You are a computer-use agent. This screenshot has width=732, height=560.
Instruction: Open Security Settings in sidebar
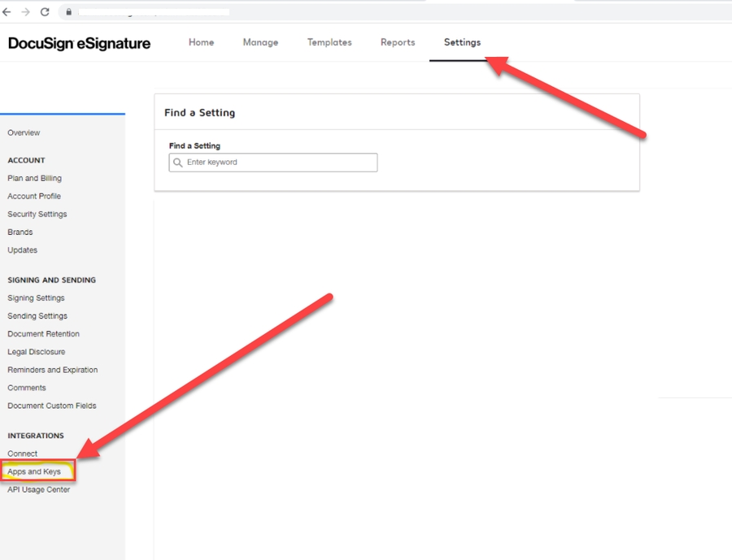[37, 215]
